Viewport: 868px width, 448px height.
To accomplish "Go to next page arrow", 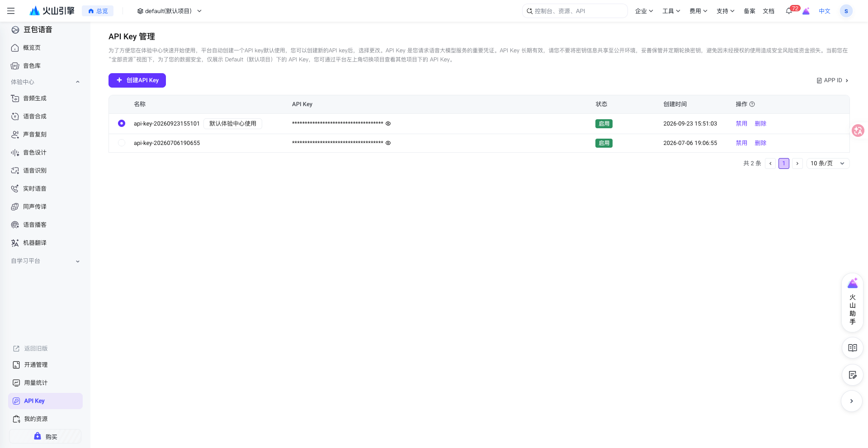I will [x=797, y=163].
